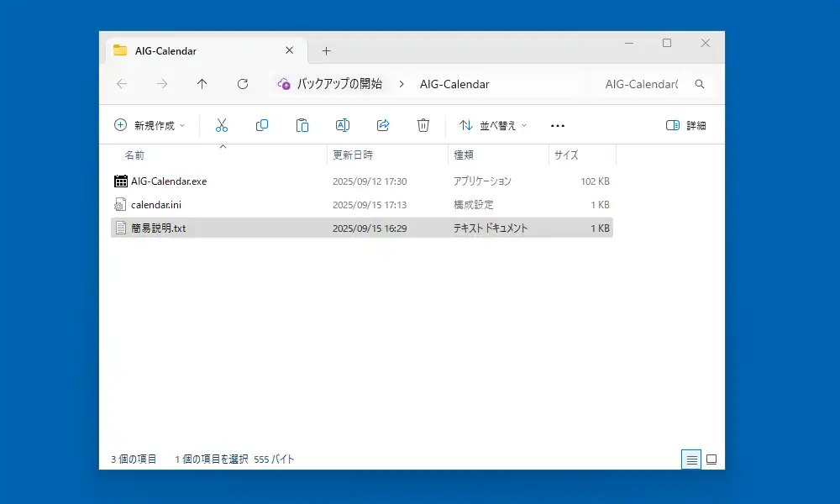Click the Cut scissors icon
The width and height of the screenshot is (840, 504).
pos(222,125)
